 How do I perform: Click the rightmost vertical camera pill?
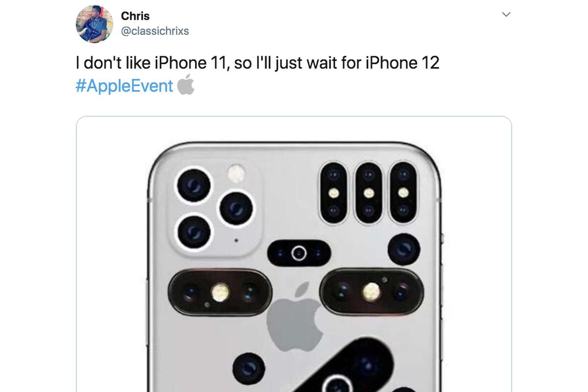403,193
